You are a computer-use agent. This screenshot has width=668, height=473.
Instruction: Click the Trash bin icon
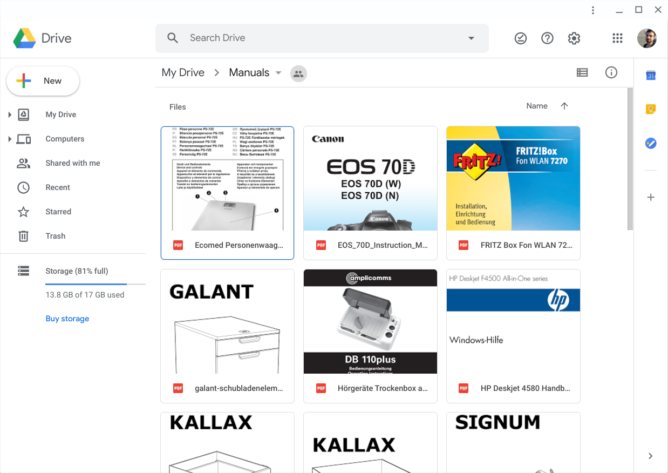[23, 236]
